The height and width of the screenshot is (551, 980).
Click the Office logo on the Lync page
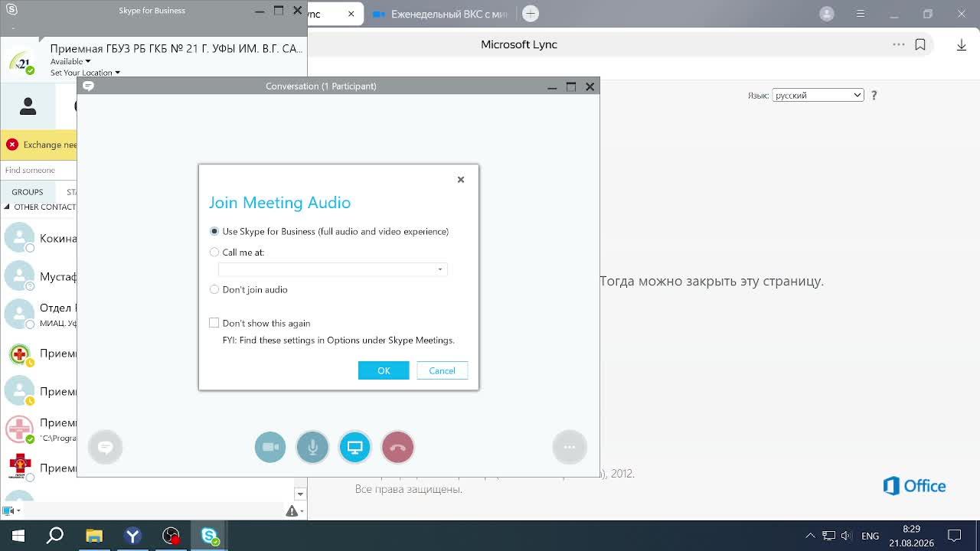(x=914, y=486)
